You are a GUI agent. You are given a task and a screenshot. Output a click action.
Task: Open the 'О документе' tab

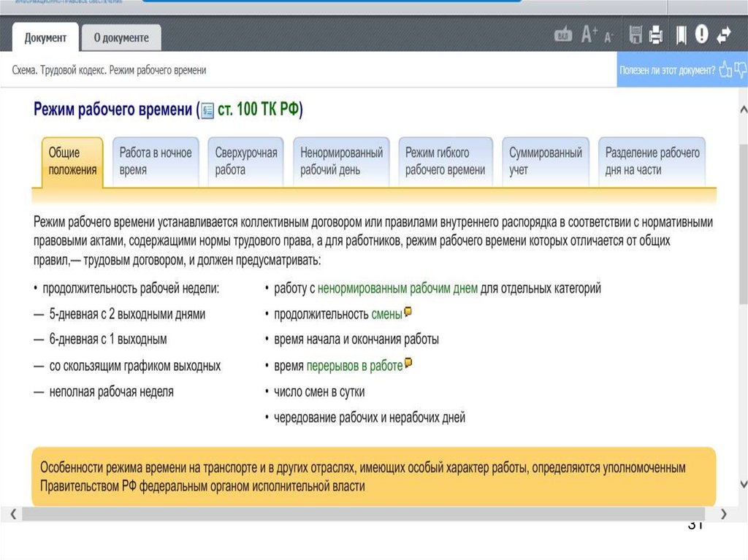pos(121,38)
